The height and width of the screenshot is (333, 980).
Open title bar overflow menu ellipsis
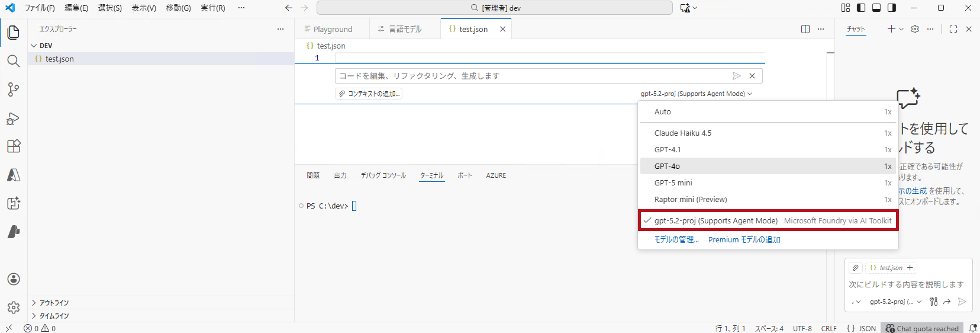[x=241, y=8]
